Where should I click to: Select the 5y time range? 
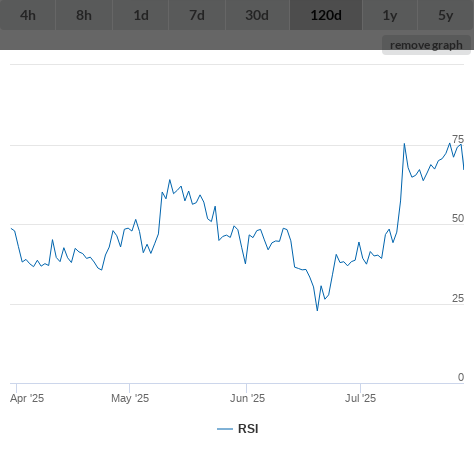pos(446,15)
